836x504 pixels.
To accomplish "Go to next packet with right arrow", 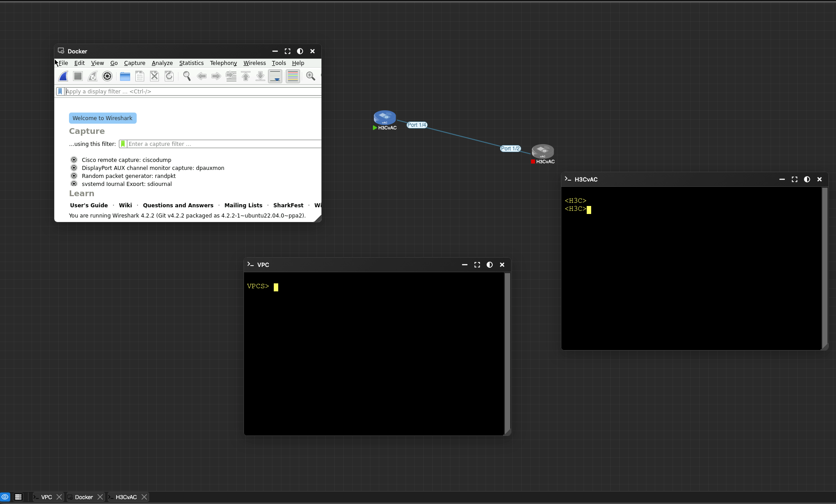I will point(216,76).
